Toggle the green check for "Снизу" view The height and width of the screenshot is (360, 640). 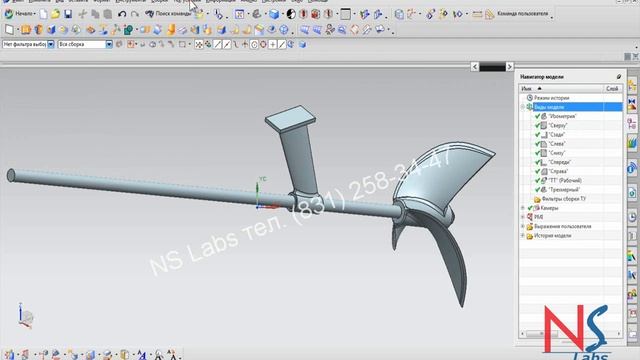coord(538,153)
